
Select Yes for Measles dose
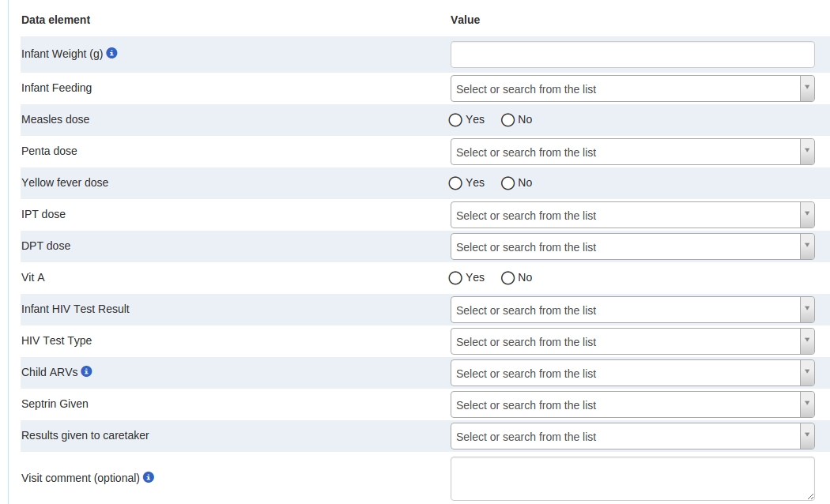[455, 120]
